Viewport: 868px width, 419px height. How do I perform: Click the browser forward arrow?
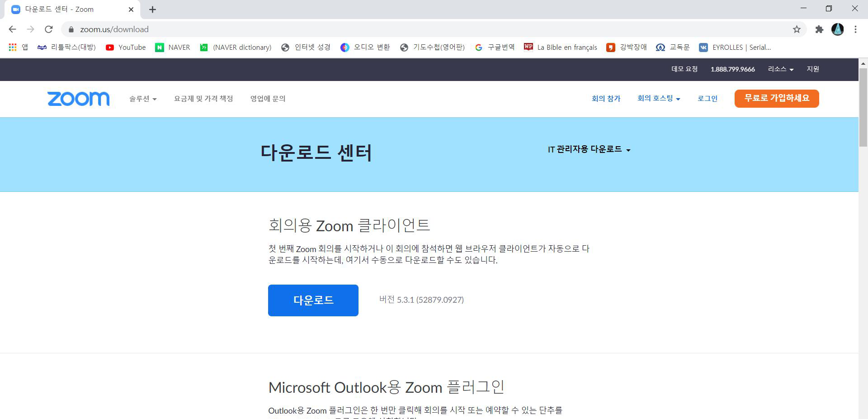(x=30, y=29)
